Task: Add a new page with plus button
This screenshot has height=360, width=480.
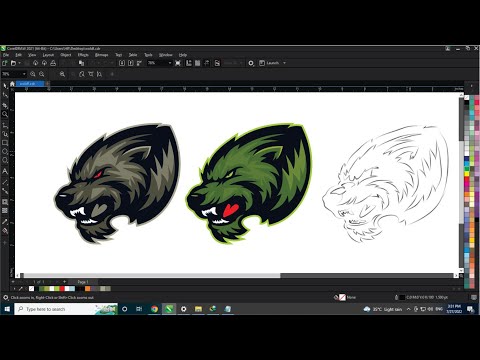Action: click(x=65, y=282)
